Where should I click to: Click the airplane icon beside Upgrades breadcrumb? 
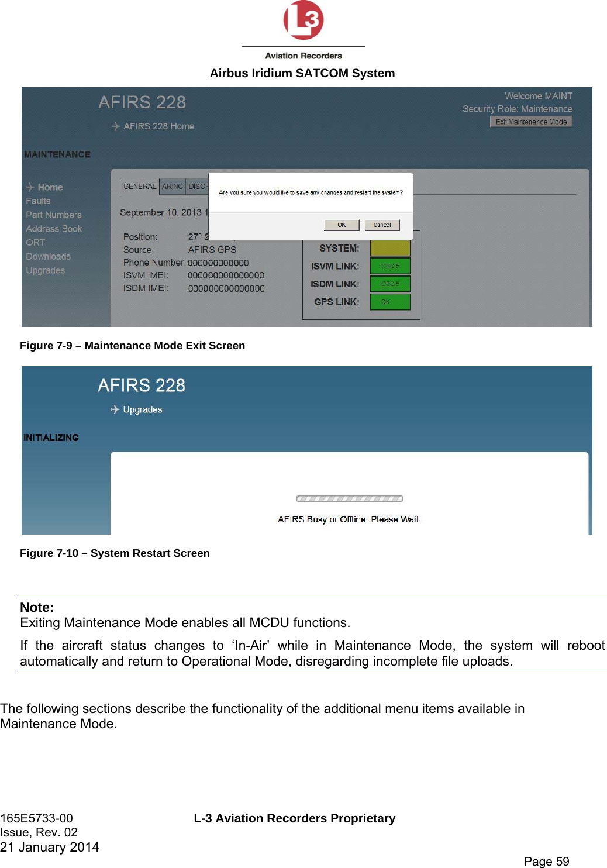(115, 409)
